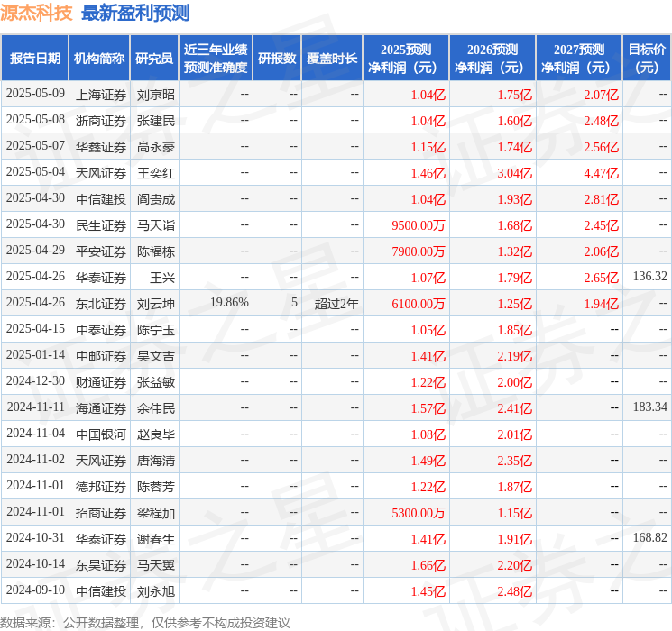This screenshot has width=672, height=631.
Task: Click the 2025-04-29 report date
Action: tap(35, 250)
